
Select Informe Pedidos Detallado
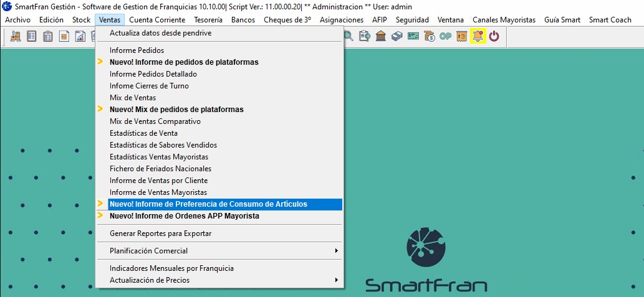pyautogui.click(x=219, y=74)
